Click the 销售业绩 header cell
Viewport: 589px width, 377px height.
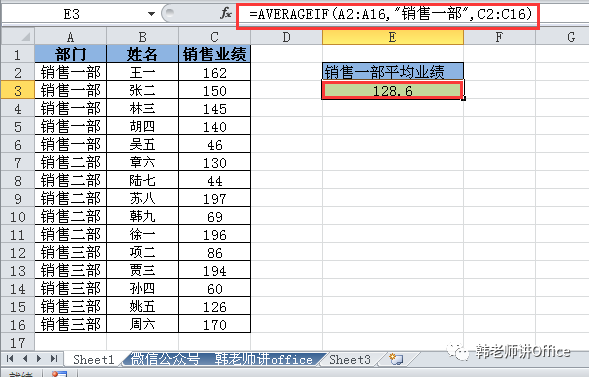click(x=214, y=54)
